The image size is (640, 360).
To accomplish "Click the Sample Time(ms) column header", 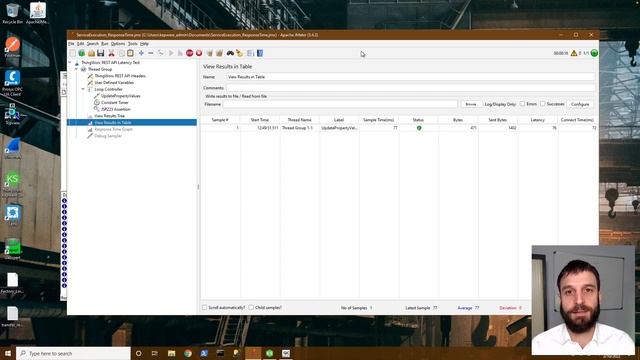I will 378,120.
